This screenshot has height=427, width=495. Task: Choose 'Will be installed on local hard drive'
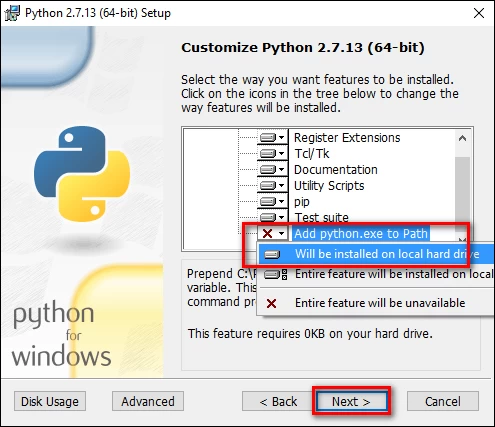pyautogui.click(x=376, y=254)
